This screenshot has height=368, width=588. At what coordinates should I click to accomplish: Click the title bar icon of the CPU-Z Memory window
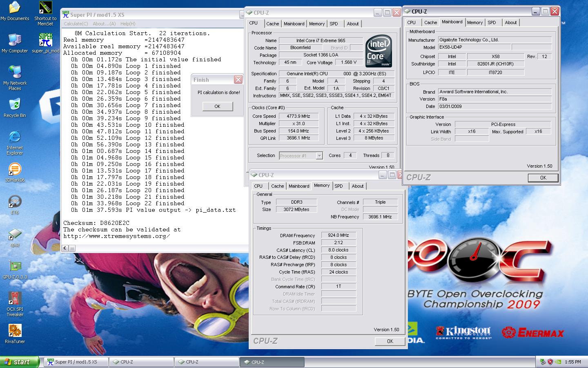coord(254,175)
